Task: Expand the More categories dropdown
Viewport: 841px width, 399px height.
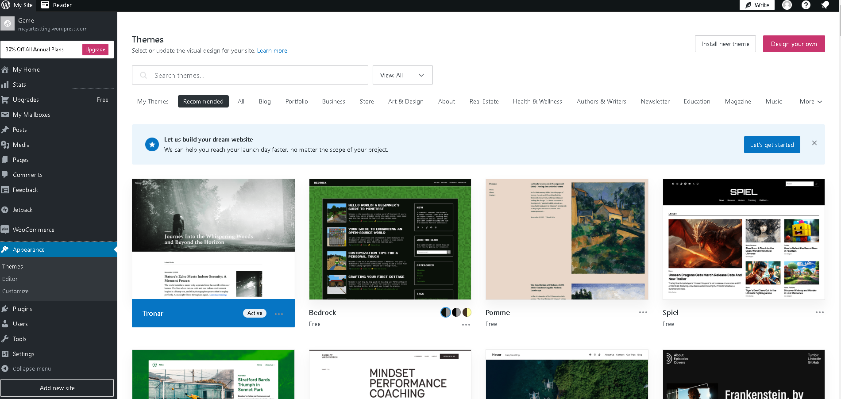Action: [x=810, y=101]
